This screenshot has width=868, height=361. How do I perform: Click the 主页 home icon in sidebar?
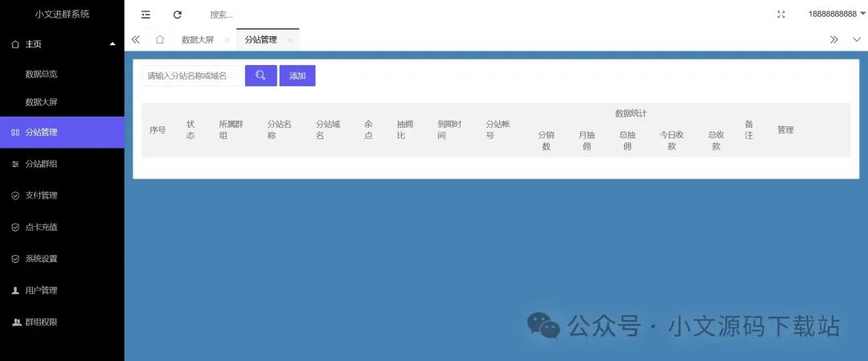coord(15,44)
